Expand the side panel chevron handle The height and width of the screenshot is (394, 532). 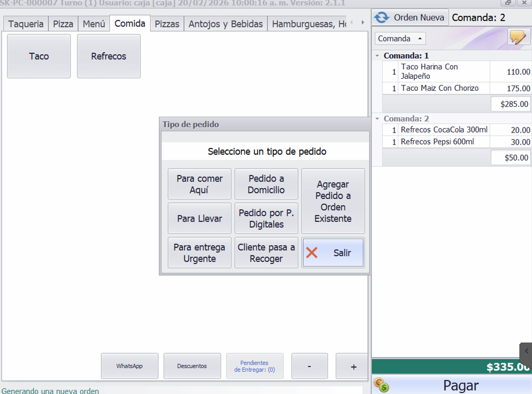pyautogui.click(x=526, y=351)
